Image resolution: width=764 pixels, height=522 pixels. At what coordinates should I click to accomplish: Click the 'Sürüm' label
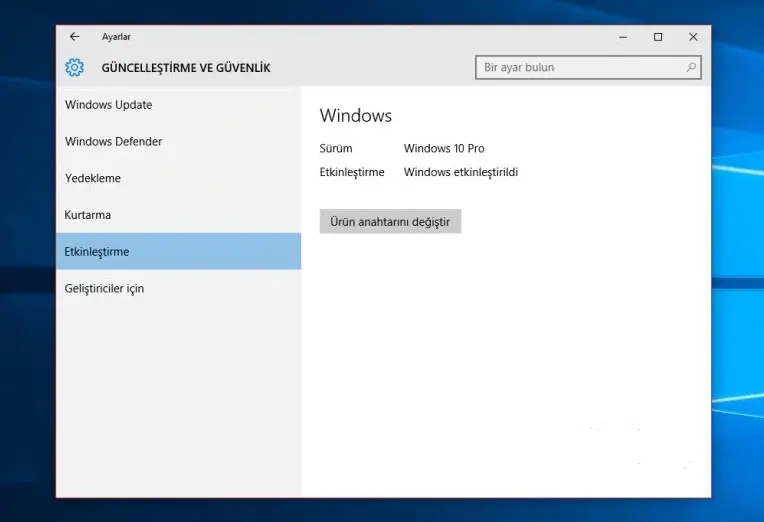[336, 148]
